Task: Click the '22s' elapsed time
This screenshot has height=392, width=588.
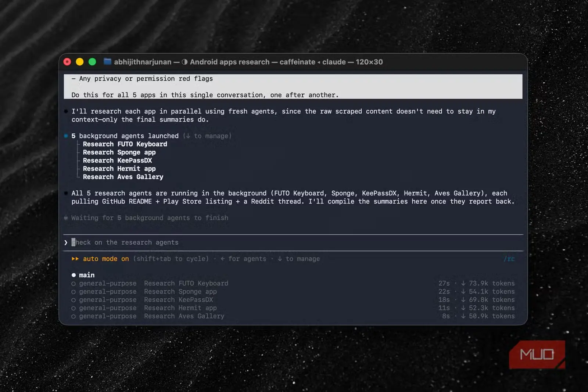Action: coord(444,291)
